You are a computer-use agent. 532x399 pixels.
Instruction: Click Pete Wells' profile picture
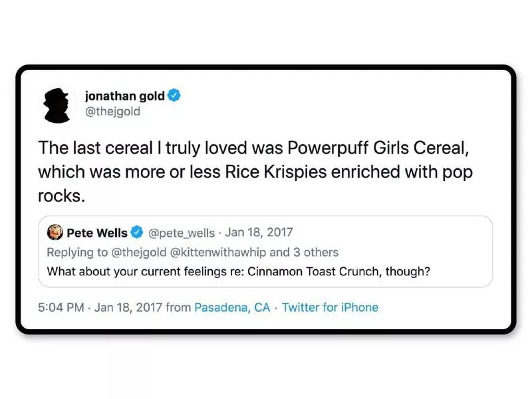pos(56,232)
